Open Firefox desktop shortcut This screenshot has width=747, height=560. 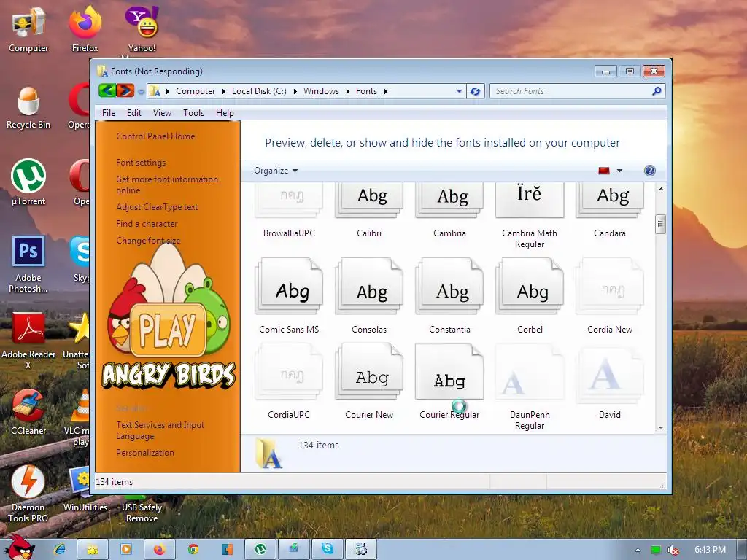(x=85, y=28)
